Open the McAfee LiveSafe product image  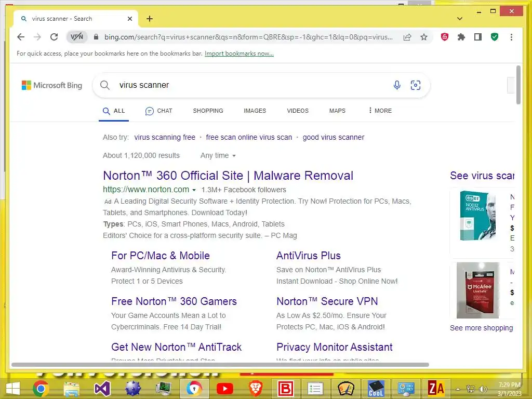tap(478, 290)
